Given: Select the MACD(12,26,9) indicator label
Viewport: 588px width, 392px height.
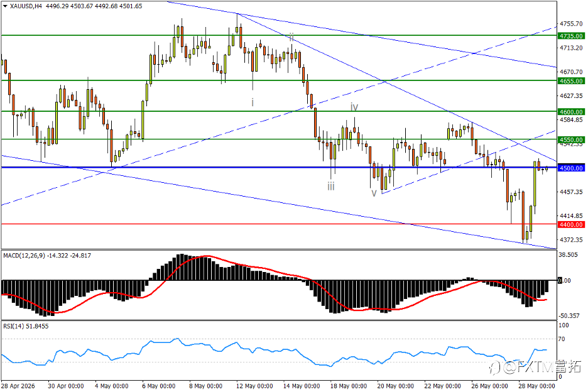Looking at the screenshot, I should [x=47, y=256].
